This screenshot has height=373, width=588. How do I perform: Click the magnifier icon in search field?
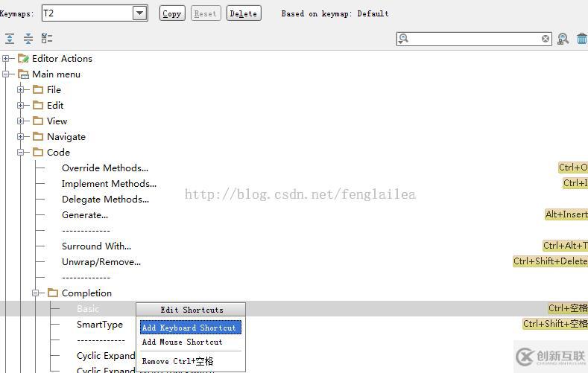tap(403, 39)
